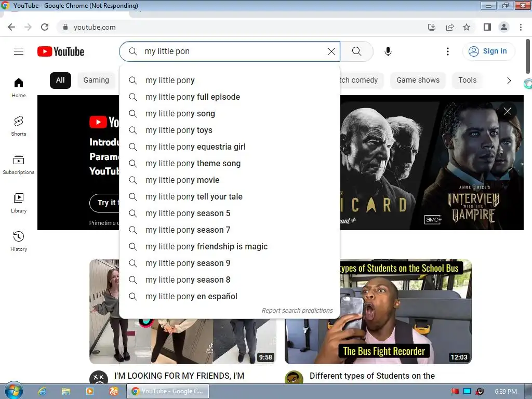Open Subscriptions in sidebar

[19, 165]
